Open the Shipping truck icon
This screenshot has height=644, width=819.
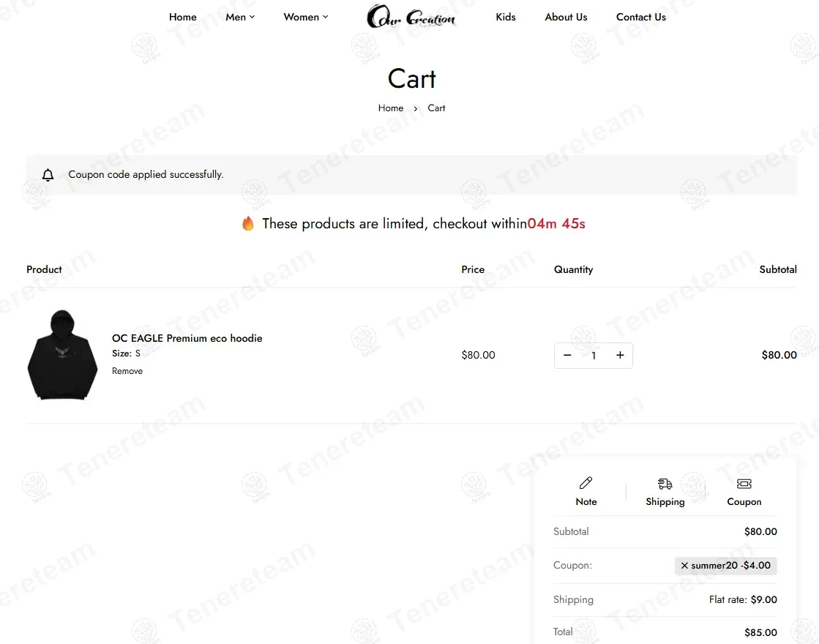[665, 484]
